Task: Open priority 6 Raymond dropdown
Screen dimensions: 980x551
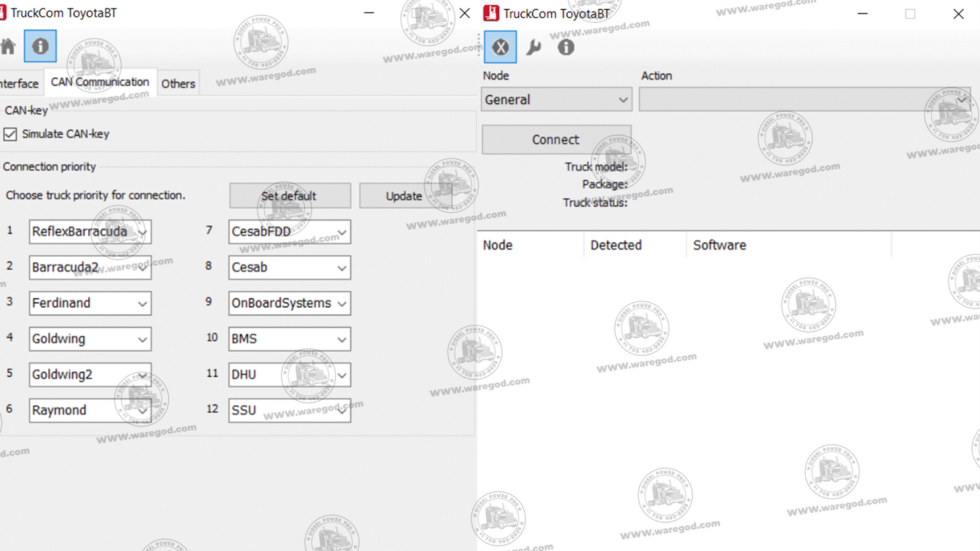Action: [x=90, y=410]
